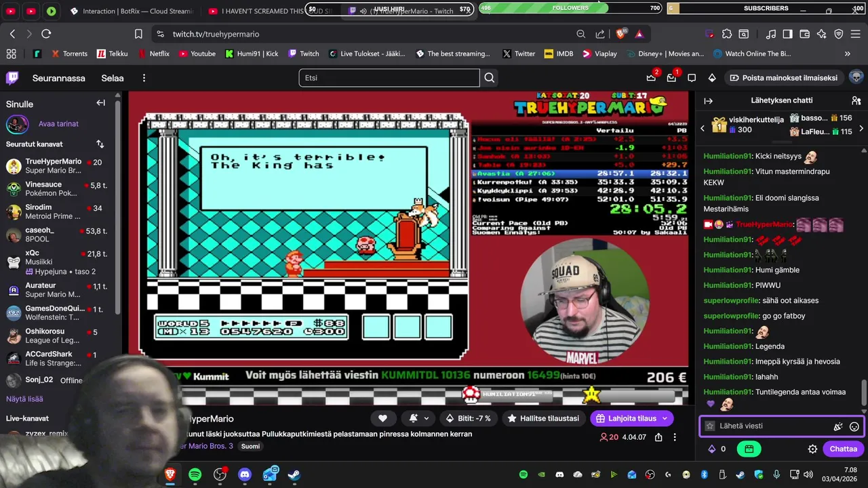Open the Get Bits diamond icon
Image resolution: width=868 pixels, height=488 pixels.
[x=712, y=78]
